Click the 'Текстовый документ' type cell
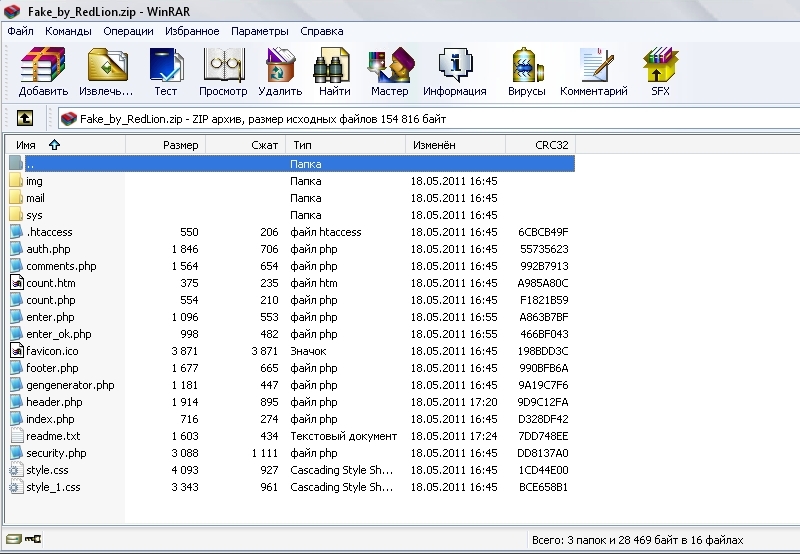This screenshot has width=800, height=554. 343,436
